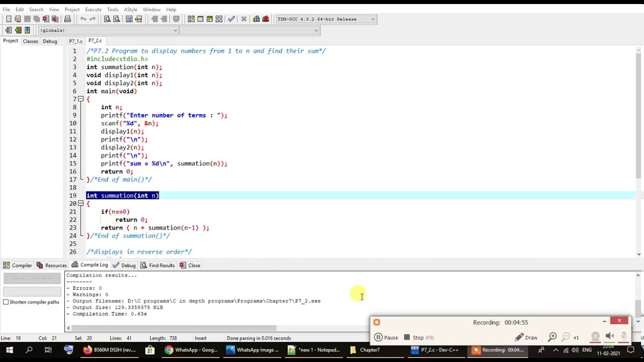Select the Classes sidebar tab
This screenshot has height=362, width=644.
[x=30, y=41]
